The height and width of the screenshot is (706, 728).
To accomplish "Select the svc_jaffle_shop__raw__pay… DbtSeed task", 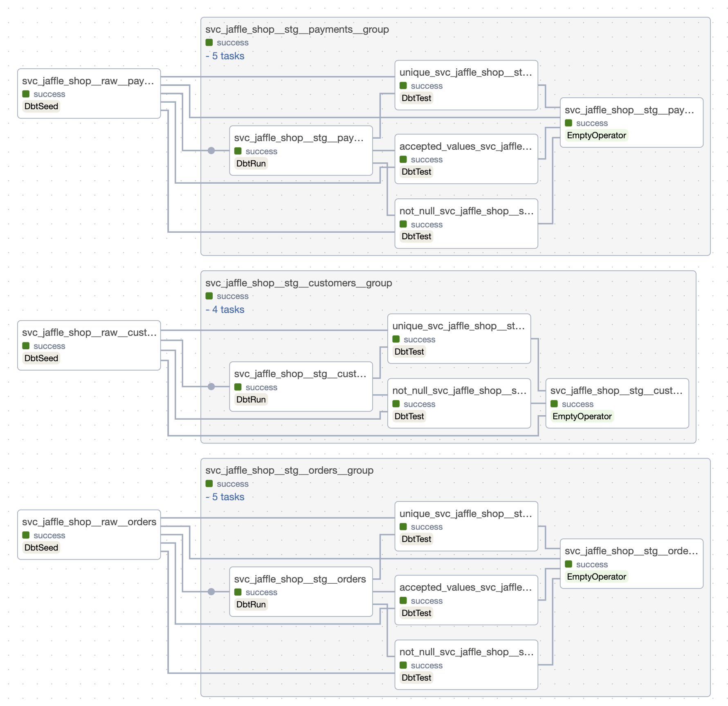I will coord(89,93).
